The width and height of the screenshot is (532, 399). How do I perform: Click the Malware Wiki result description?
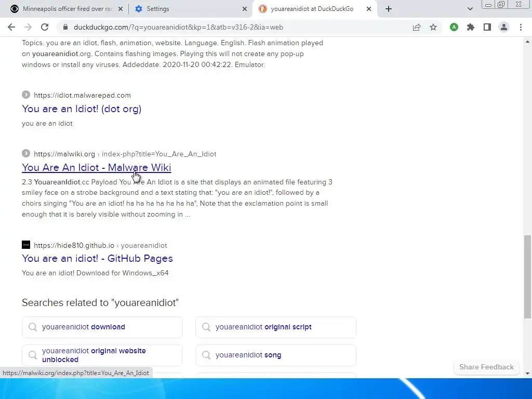tap(177, 198)
